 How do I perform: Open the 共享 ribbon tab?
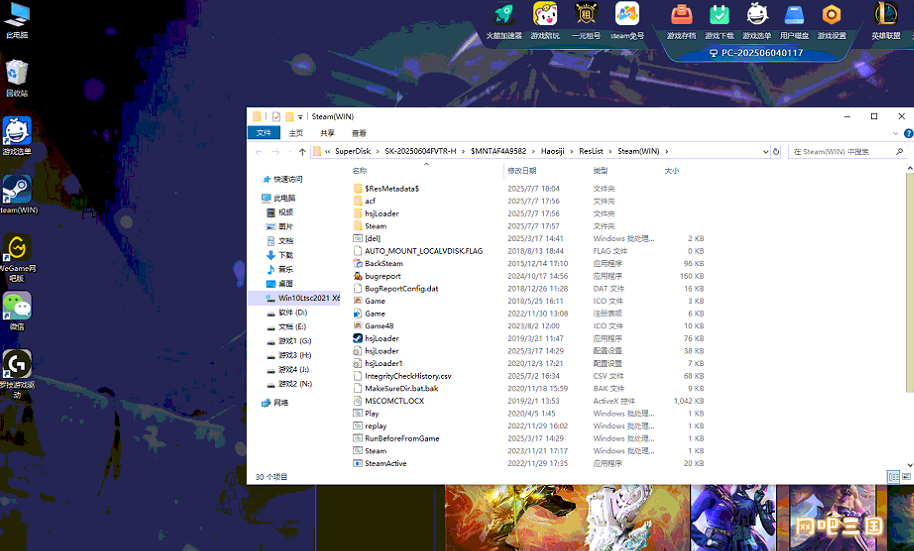[328, 133]
